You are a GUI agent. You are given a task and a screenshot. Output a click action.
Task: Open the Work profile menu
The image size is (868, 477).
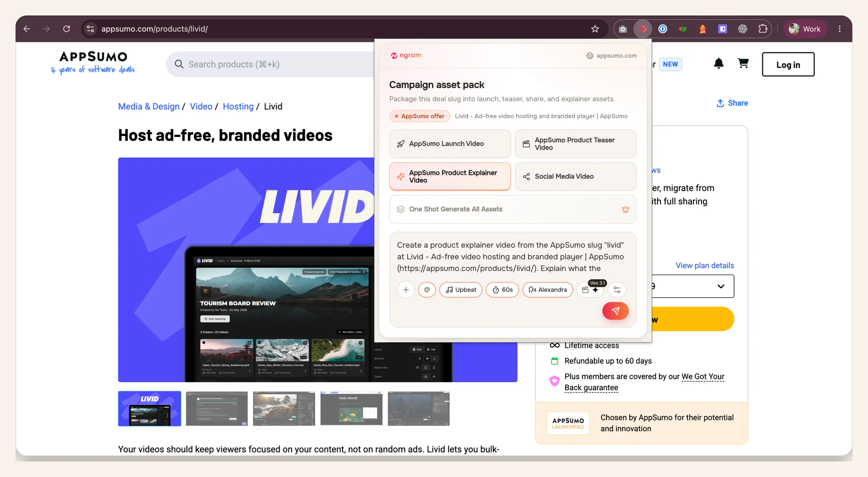click(x=805, y=29)
